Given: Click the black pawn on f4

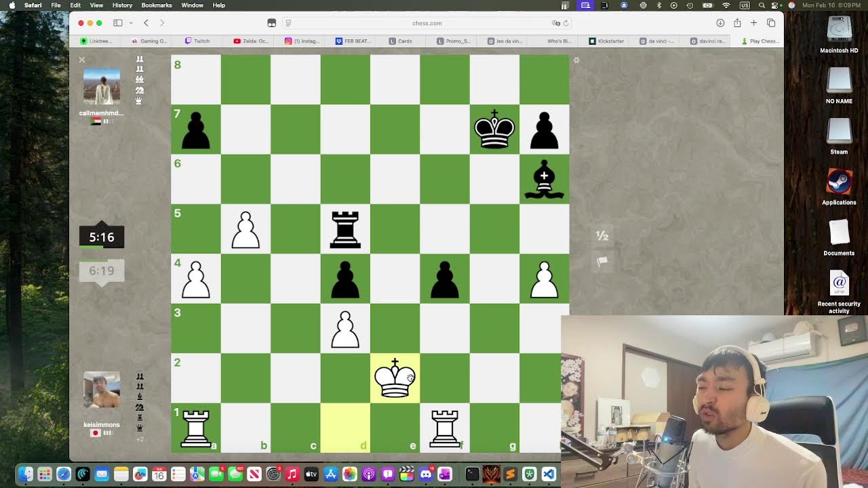Looking at the screenshot, I should [445, 279].
